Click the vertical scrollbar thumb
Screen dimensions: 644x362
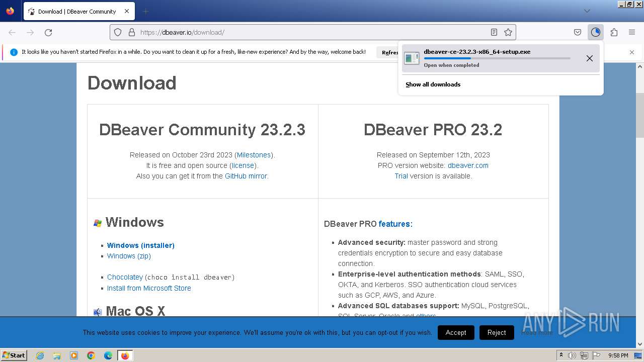(x=640, y=115)
